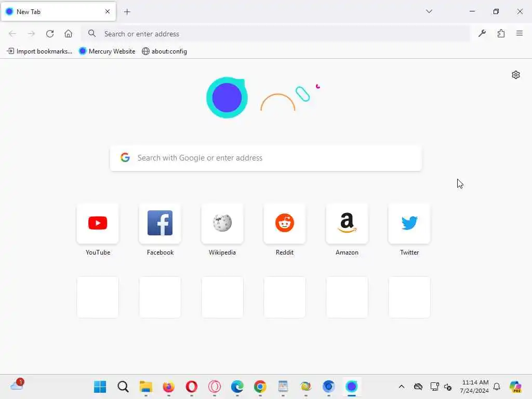Click empty shortcut tile below YouTube

pos(98,297)
